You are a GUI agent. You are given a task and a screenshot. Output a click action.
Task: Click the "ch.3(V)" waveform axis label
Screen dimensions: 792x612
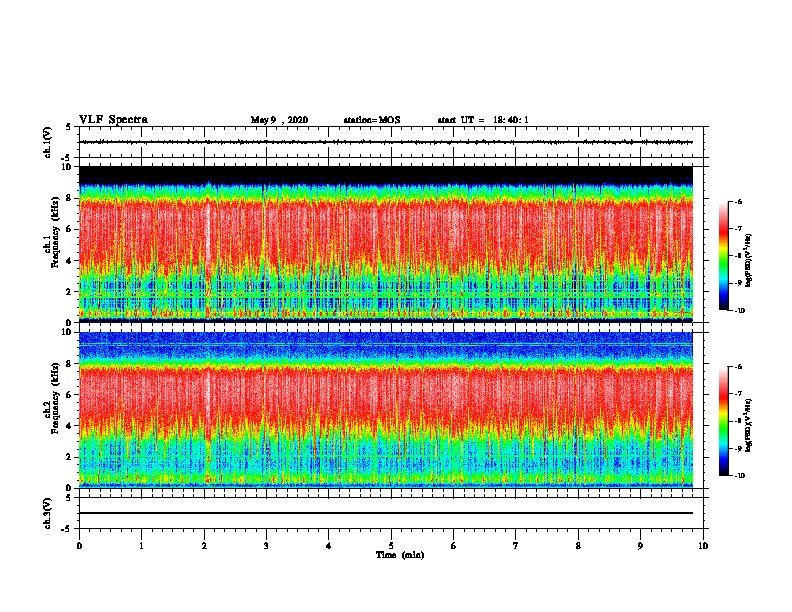47,513
